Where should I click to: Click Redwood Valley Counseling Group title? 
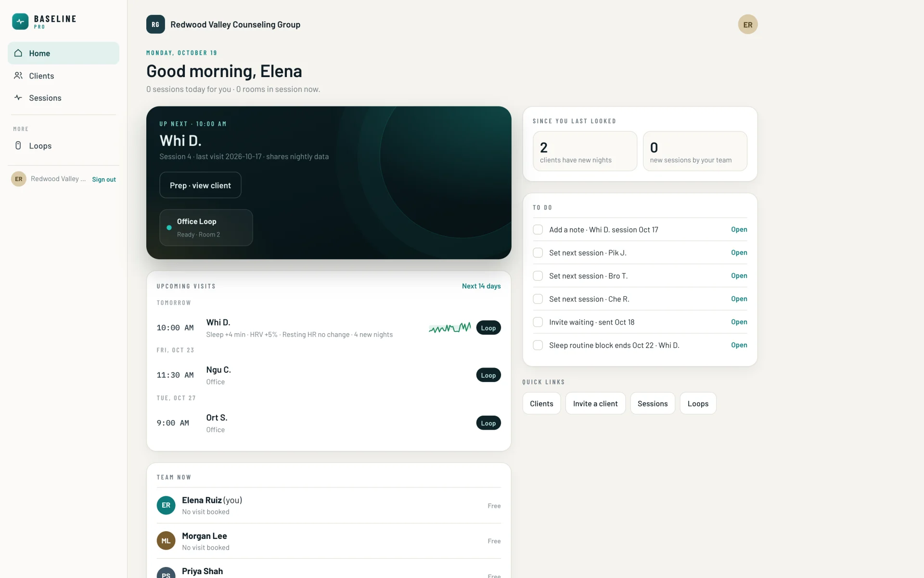pos(235,25)
